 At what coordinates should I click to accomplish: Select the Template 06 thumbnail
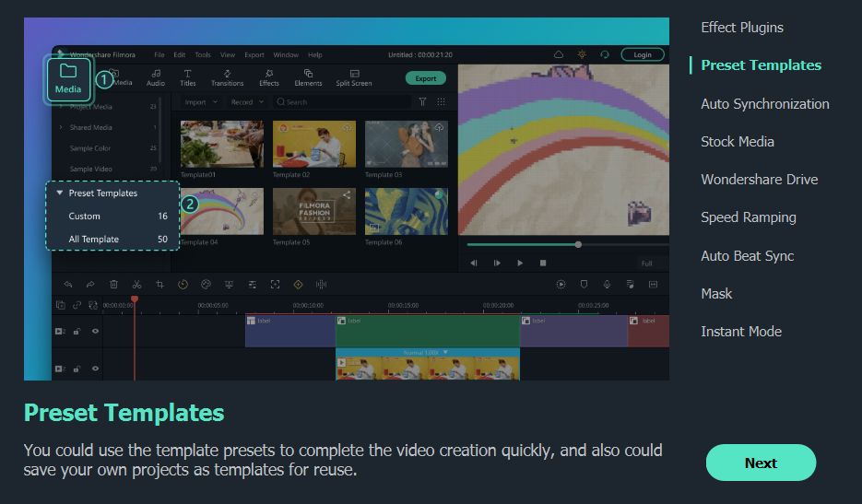pyautogui.click(x=407, y=212)
